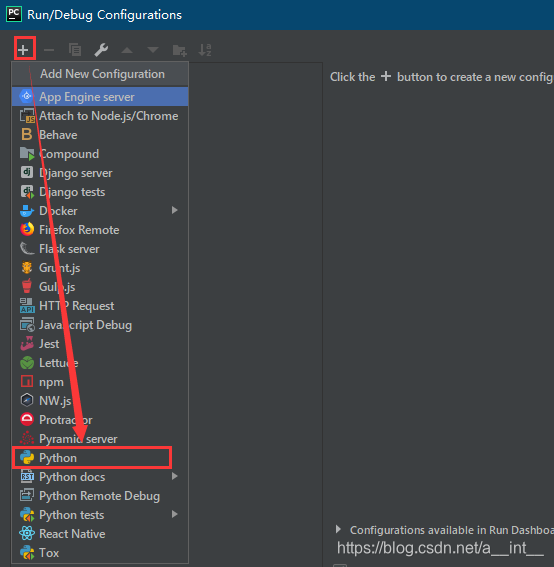Image resolution: width=554 pixels, height=567 pixels.
Task: Click the Pyramid server icon
Action: (27, 438)
